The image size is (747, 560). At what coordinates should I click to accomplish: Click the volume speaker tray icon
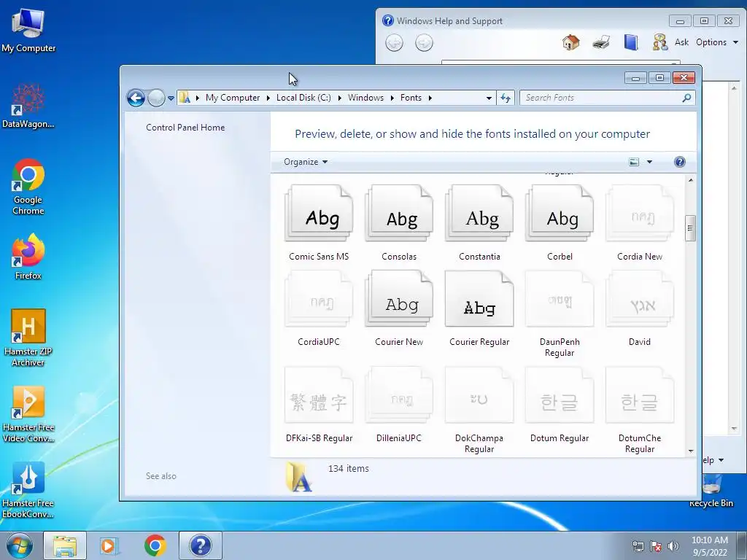(673, 546)
